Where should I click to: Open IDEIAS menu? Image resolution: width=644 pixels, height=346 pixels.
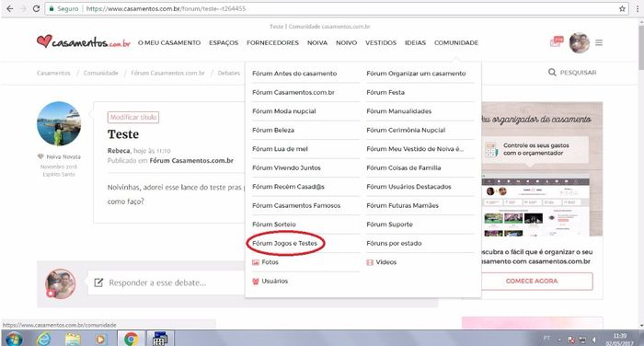(415, 42)
